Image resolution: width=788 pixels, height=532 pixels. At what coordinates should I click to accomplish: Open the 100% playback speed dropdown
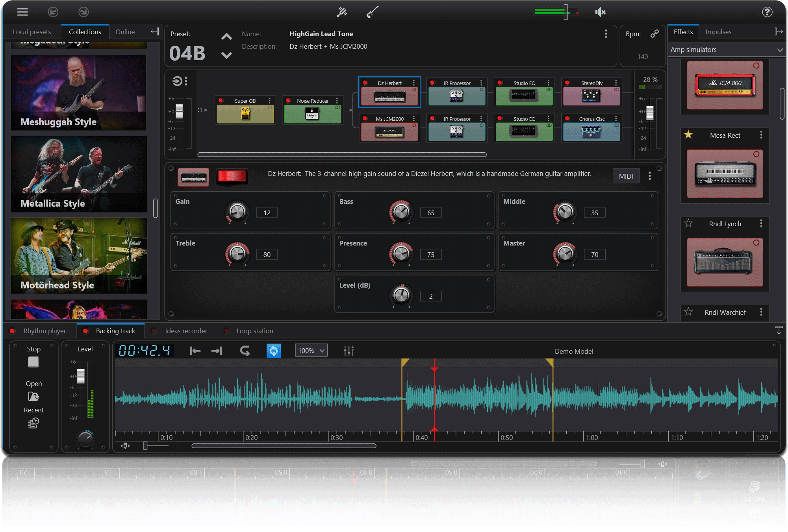(x=311, y=351)
